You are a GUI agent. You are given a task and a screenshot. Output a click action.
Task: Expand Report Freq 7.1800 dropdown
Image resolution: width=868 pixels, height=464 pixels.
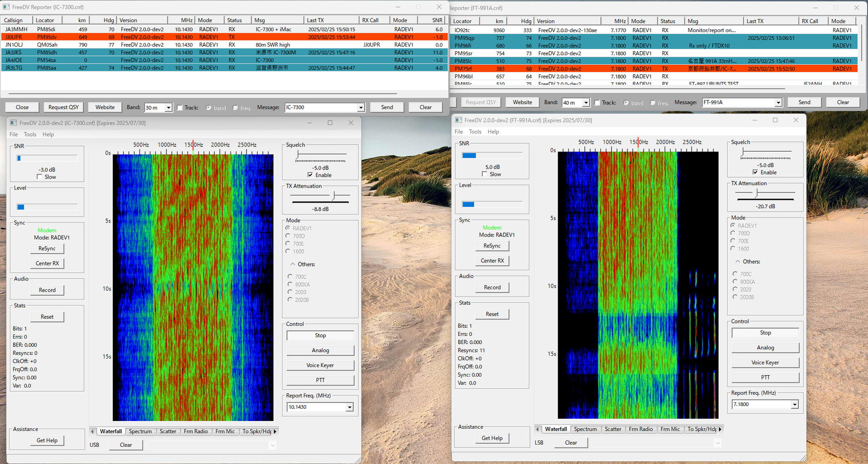[795, 405]
